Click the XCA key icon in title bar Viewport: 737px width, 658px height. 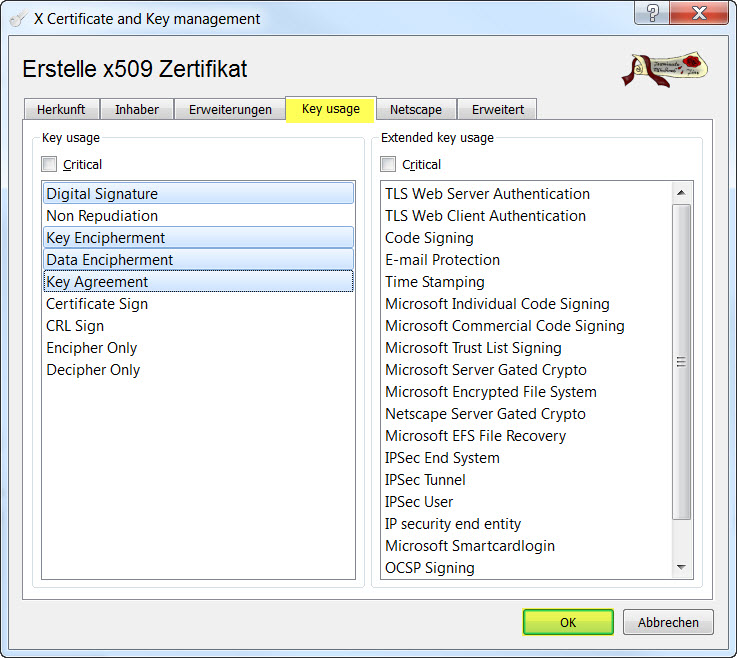tap(18, 18)
